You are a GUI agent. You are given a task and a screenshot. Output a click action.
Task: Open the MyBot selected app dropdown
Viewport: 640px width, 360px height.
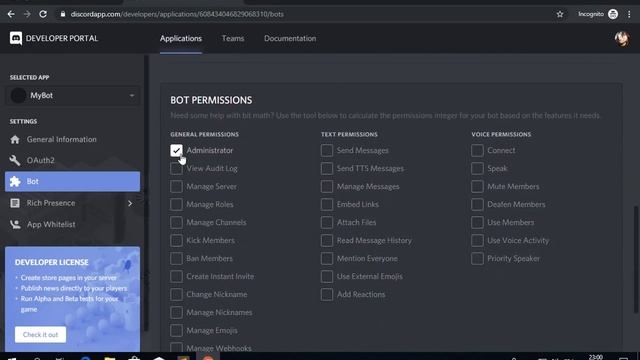pyautogui.click(x=73, y=96)
